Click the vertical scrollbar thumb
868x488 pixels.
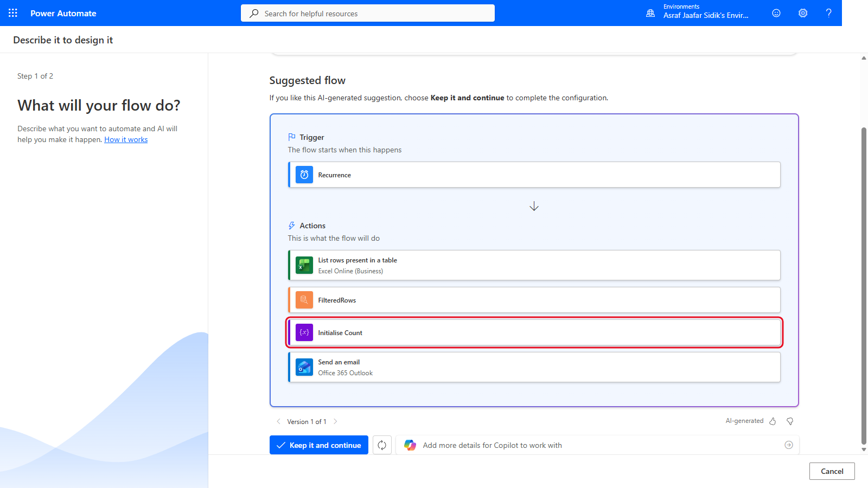[x=864, y=286]
